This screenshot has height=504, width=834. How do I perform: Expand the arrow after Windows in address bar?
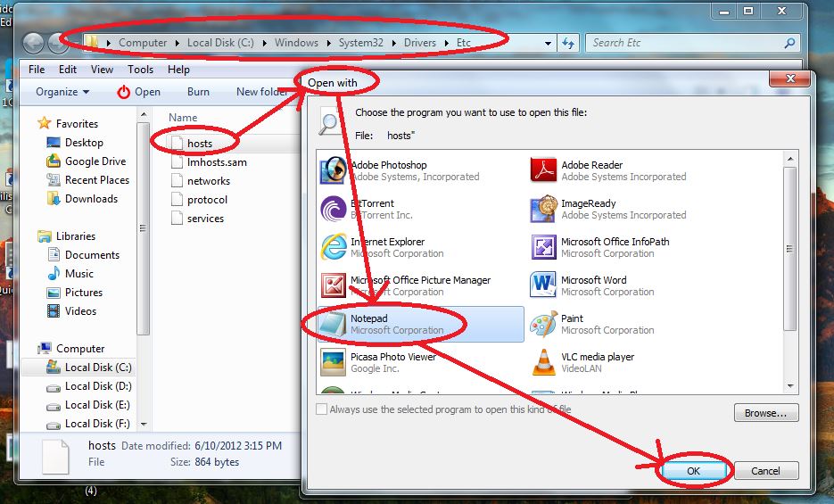pos(329,43)
